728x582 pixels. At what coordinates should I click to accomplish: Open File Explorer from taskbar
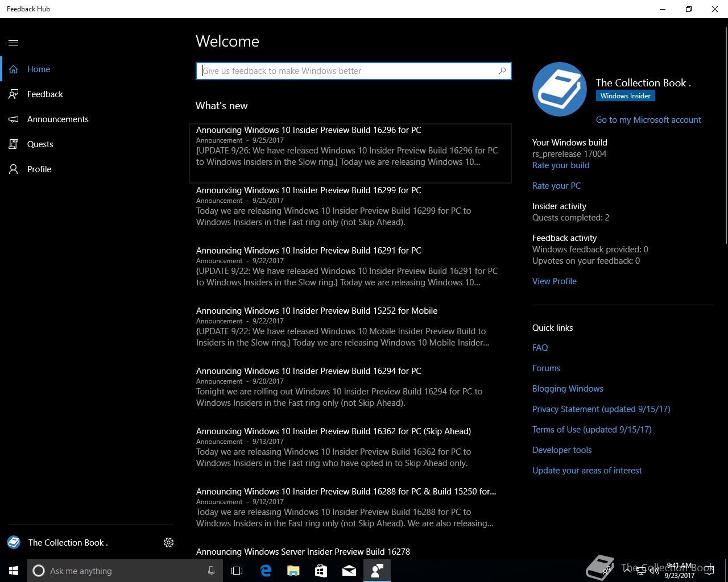(x=293, y=571)
